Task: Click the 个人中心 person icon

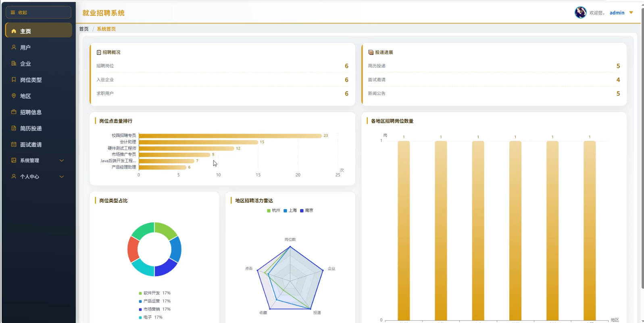Action: pyautogui.click(x=14, y=176)
